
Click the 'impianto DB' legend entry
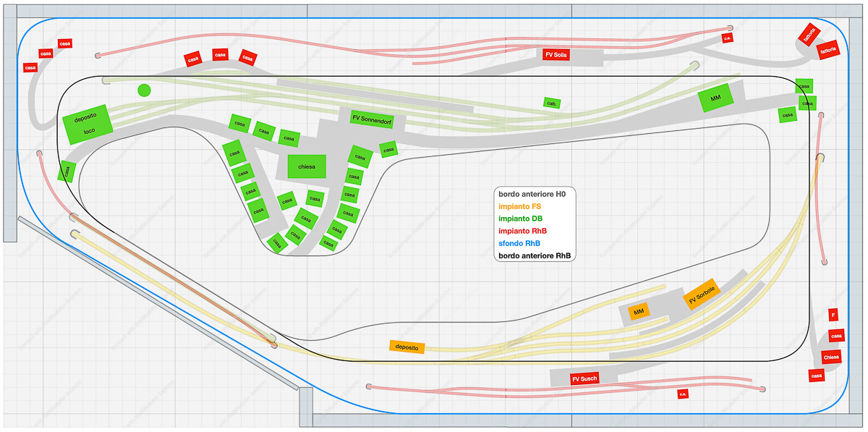coord(521,219)
